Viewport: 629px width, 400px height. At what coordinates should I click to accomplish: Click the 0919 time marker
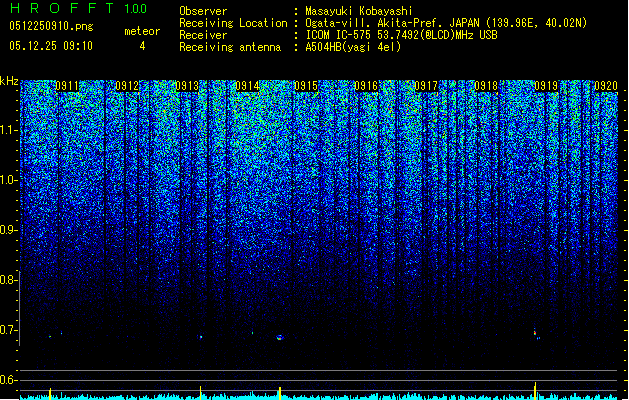pos(546,86)
